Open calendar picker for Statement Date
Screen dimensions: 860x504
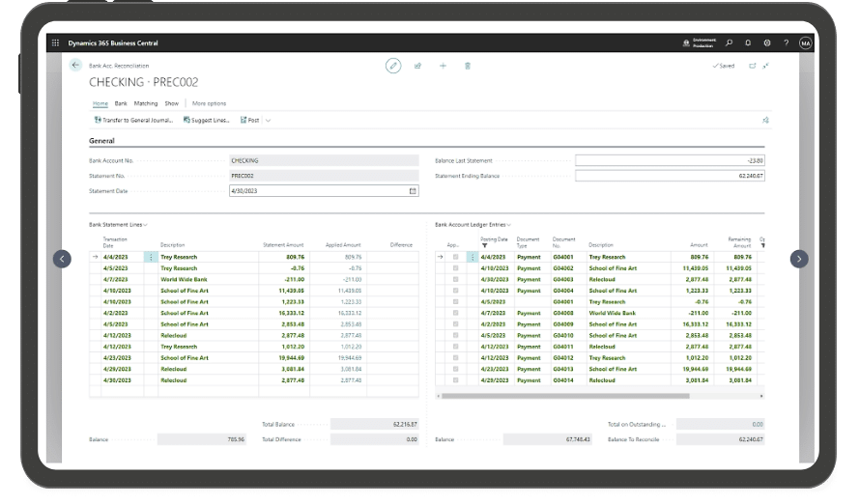point(413,191)
